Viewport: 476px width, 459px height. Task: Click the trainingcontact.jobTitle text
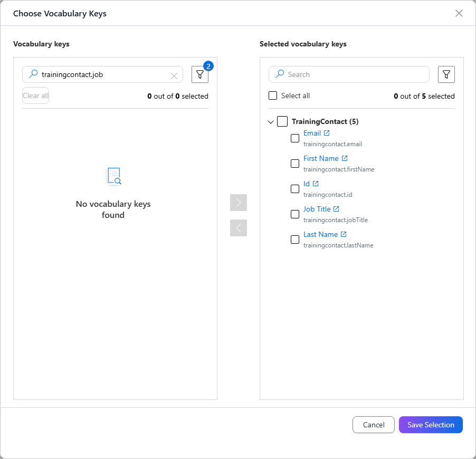click(x=336, y=220)
